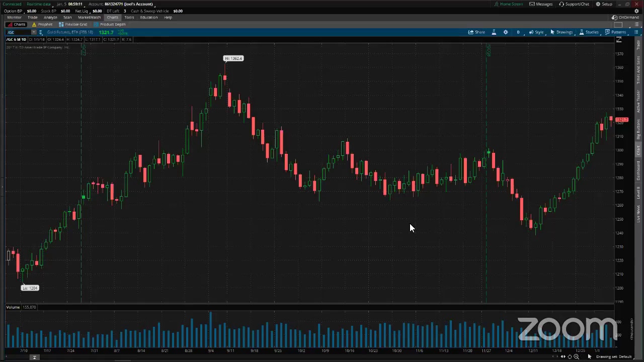The height and width of the screenshot is (362, 644).
Task: Collapse the volume panel arrow at bottom-left
Action: [34, 357]
